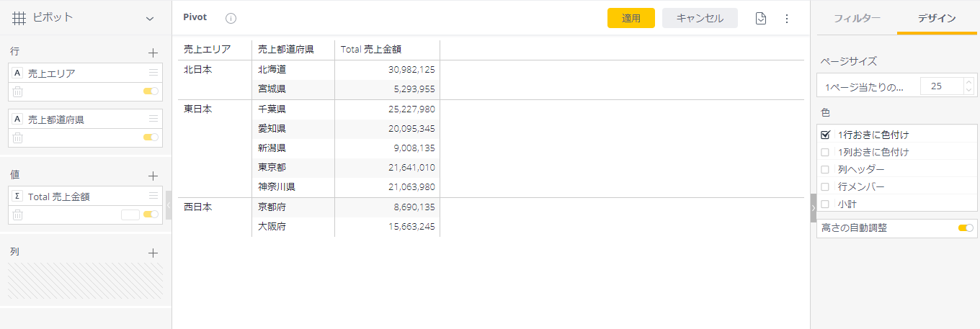980x329 pixels.
Task: Click the document export icon in header
Action: 761,18
